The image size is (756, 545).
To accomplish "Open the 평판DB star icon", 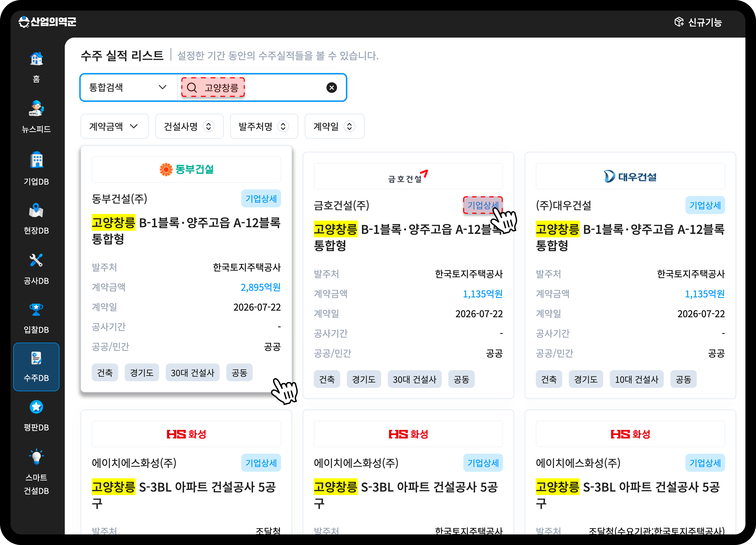I will pos(36,407).
